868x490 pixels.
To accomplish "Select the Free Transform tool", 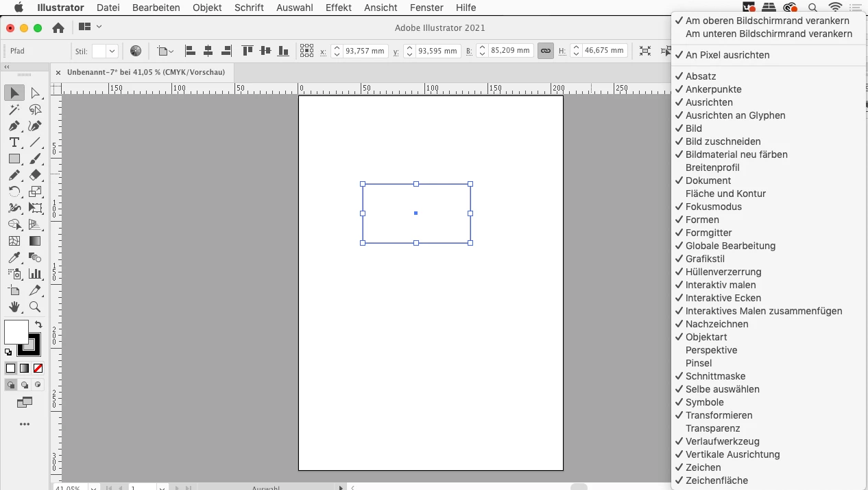I will (x=36, y=208).
